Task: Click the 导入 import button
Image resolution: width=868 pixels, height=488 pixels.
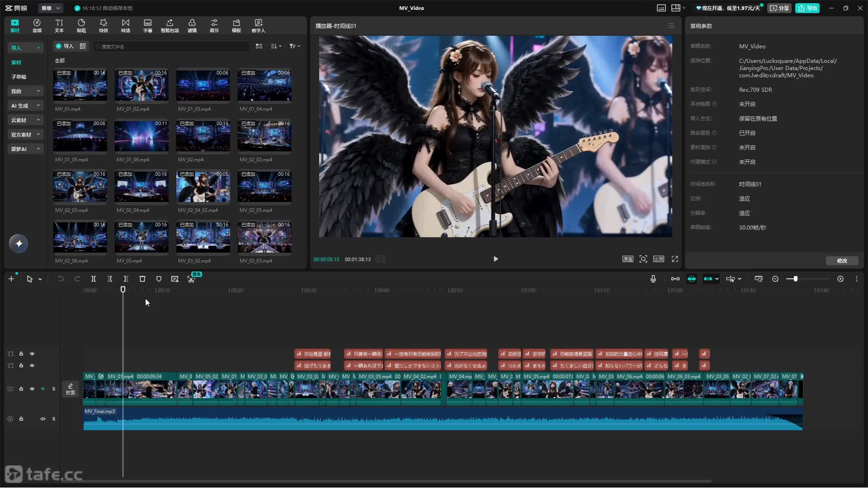Action: [64, 46]
